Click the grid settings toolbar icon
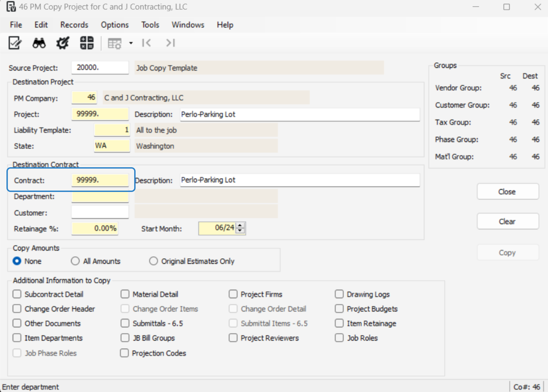The image size is (548, 392). point(115,43)
